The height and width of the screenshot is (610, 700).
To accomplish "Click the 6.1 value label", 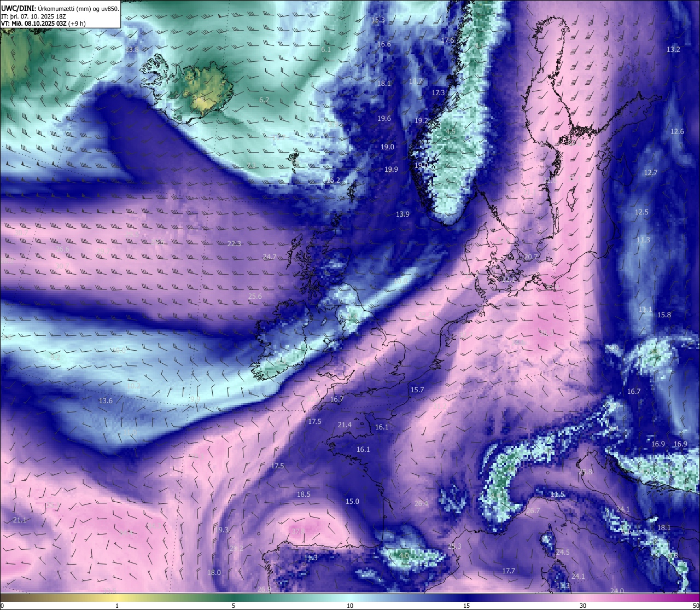I will [x=326, y=50].
